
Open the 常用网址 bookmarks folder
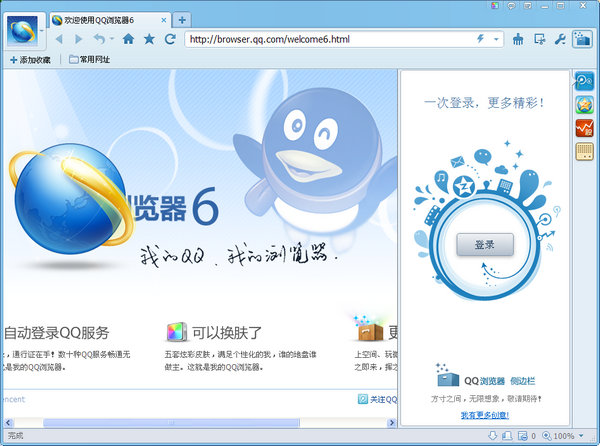90,59
